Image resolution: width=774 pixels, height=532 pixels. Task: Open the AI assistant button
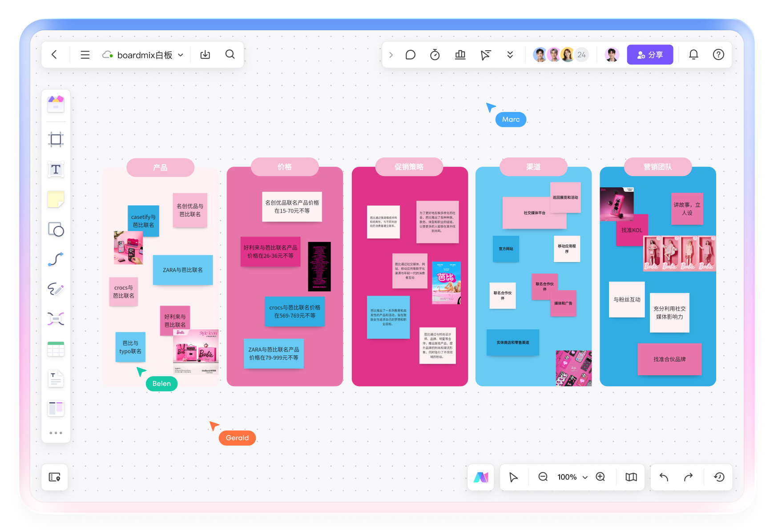(x=480, y=477)
